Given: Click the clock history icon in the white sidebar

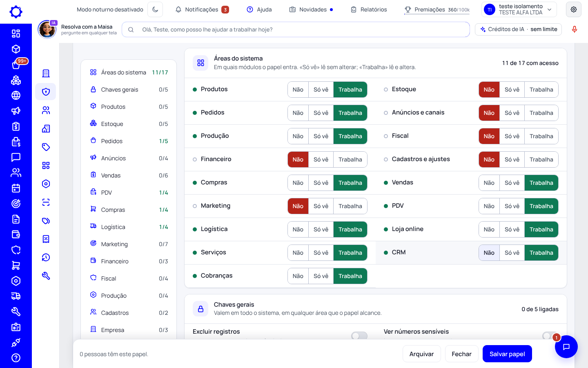Looking at the screenshot, I should click(46, 257).
